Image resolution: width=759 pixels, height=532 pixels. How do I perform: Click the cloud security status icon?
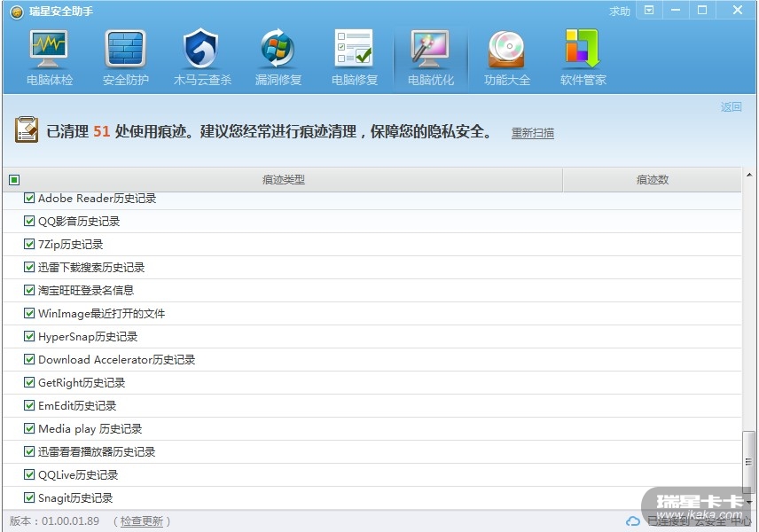pyautogui.click(x=633, y=520)
